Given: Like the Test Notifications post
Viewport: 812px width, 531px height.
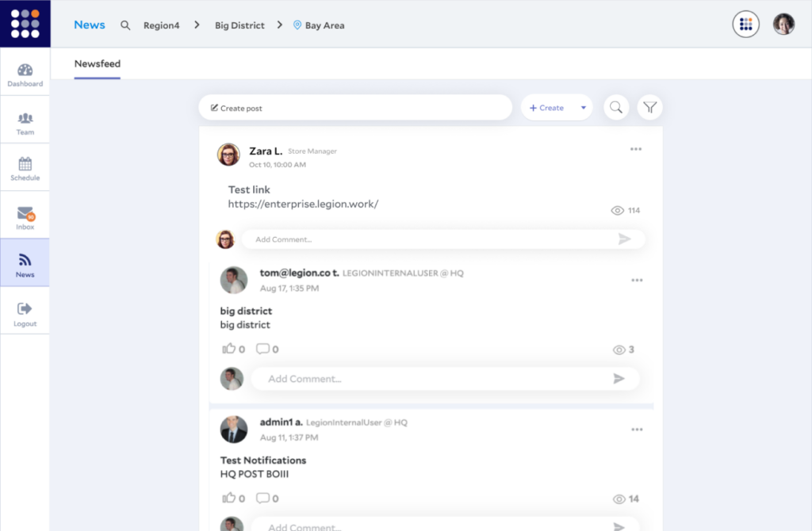Looking at the screenshot, I should tap(229, 498).
